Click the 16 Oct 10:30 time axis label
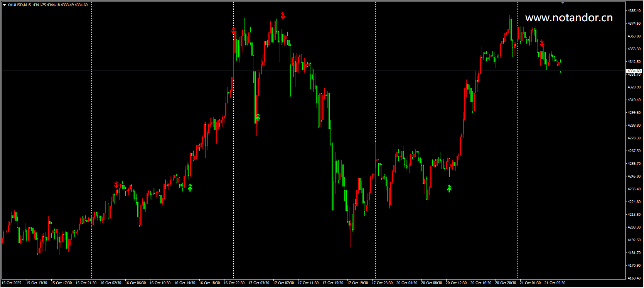644x288 pixels. pyautogui.click(x=160, y=283)
